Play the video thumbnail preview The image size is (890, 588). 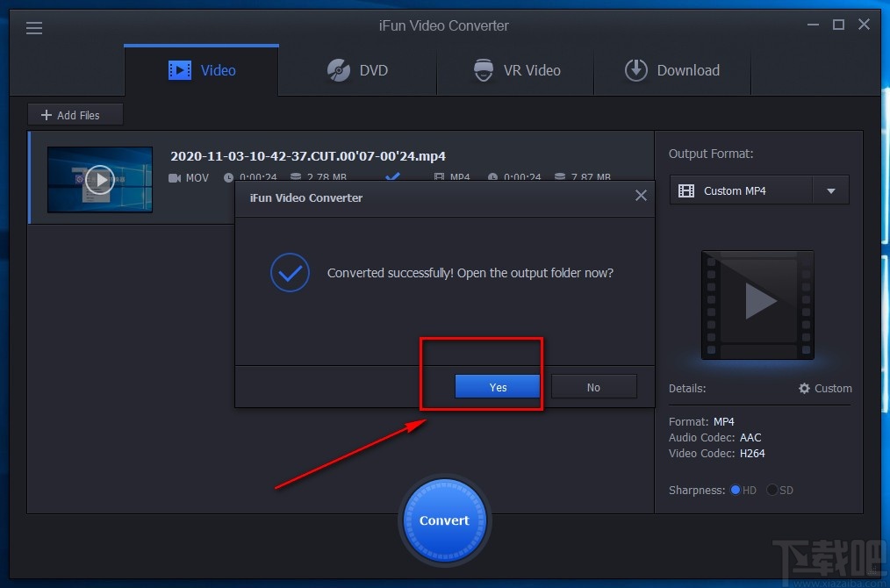click(100, 180)
